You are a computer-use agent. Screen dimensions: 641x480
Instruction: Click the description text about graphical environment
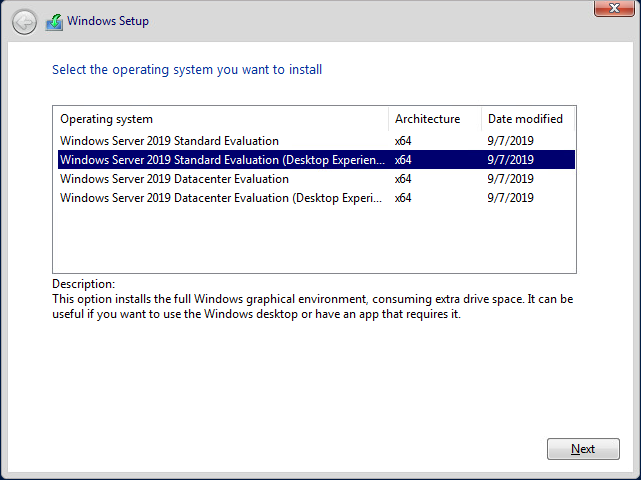click(x=312, y=307)
